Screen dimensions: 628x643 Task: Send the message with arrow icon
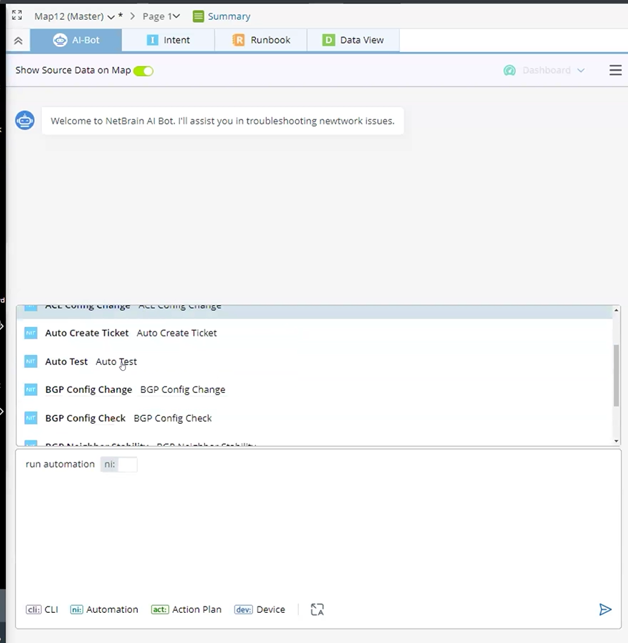(605, 610)
